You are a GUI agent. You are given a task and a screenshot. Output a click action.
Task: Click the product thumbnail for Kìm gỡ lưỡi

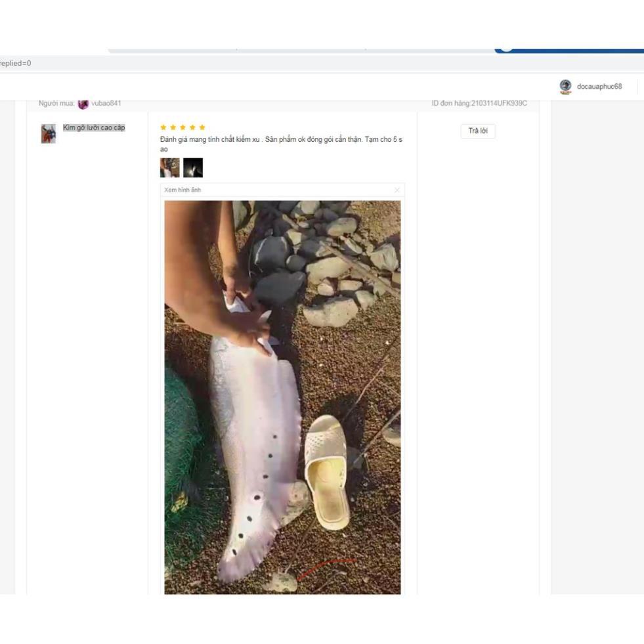click(x=49, y=133)
